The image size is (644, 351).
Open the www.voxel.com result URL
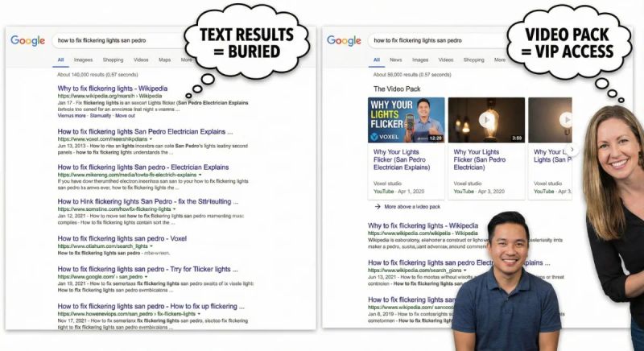pos(102,139)
